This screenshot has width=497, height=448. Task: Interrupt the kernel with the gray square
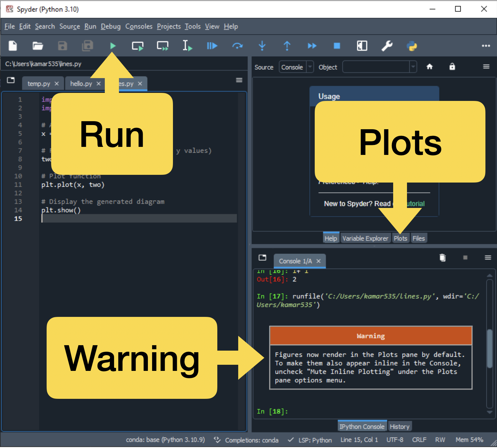[x=465, y=257]
